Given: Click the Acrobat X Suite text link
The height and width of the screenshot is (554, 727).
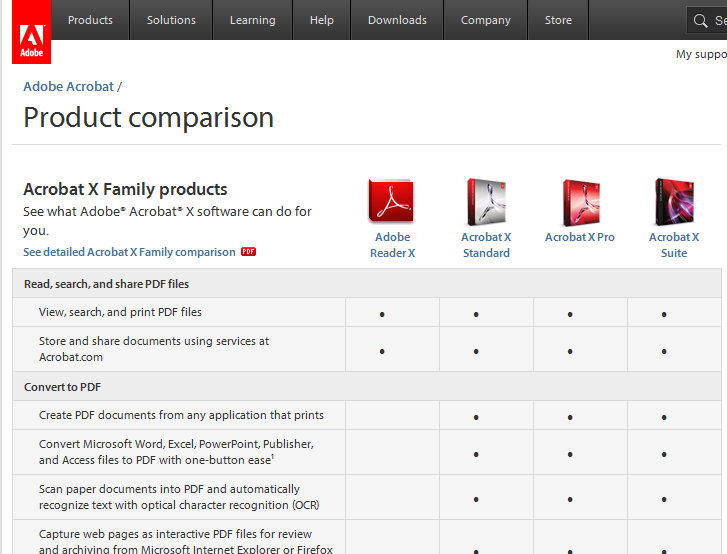Looking at the screenshot, I should (x=674, y=245).
